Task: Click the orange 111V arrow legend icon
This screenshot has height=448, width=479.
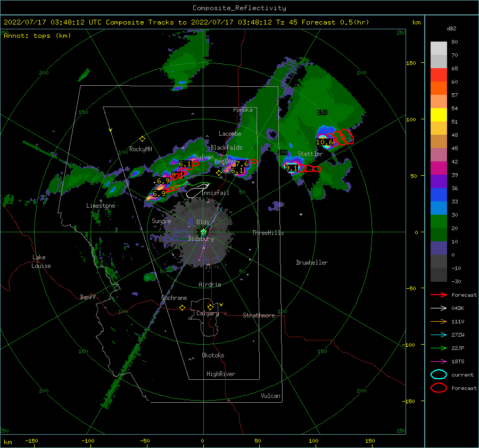Action: click(x=439, y=321)
